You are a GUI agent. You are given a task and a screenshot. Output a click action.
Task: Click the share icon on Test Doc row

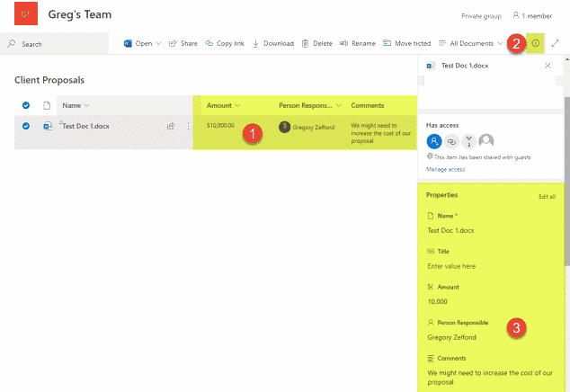click(171, 126)
